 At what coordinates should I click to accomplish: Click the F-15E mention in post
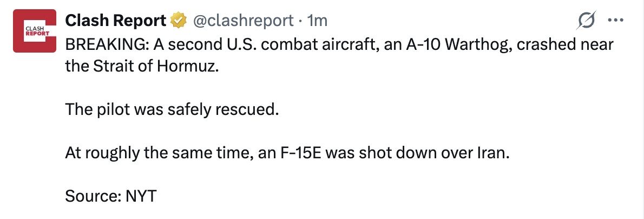[x=304, y=153]
